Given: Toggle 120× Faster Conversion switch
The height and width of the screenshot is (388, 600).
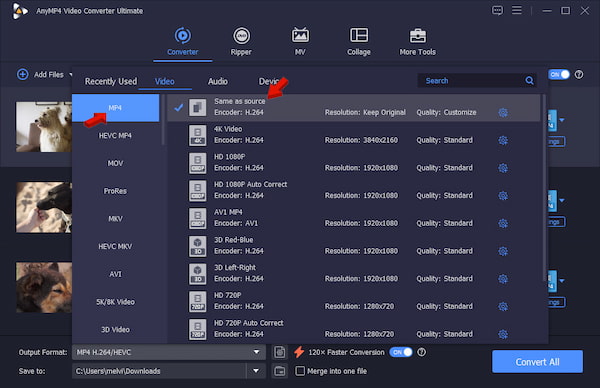Looking at the screenshot, I should [x=401, y=352].
